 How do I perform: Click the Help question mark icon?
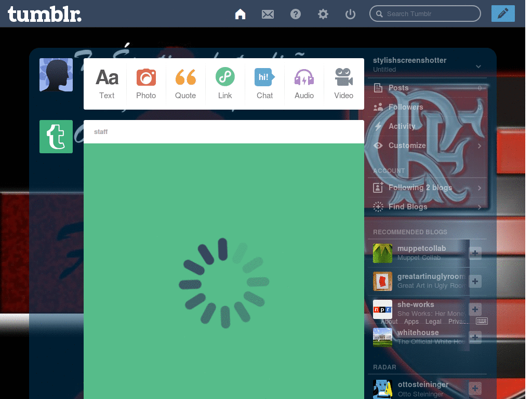click(x=296, y=14)
